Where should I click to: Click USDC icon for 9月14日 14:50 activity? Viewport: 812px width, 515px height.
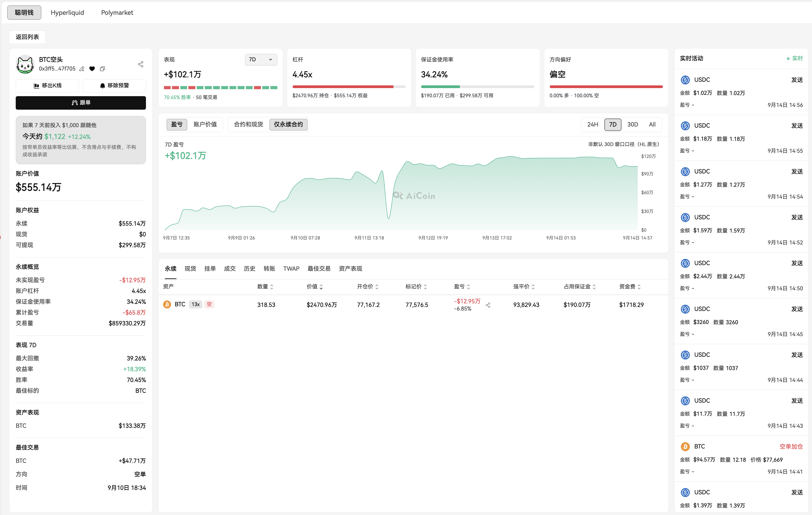685,263
